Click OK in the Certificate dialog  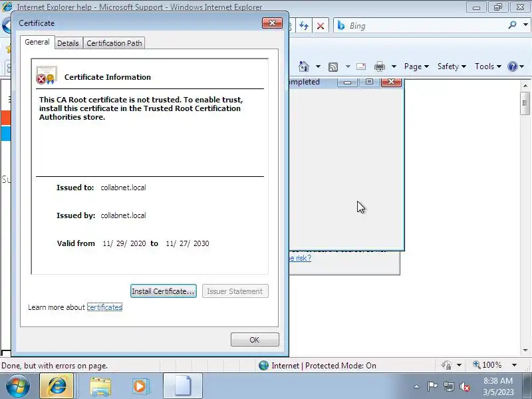coord(255,340)
